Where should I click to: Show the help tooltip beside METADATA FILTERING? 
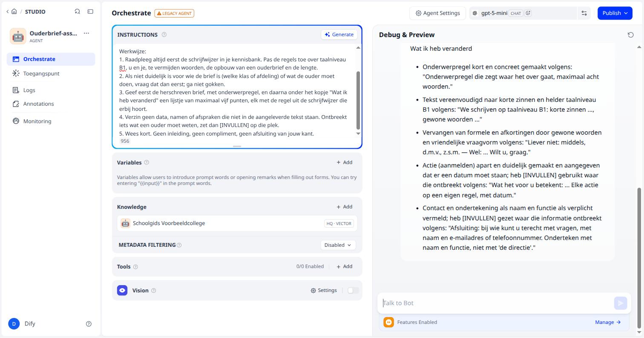pyautogui.click(x=179, y=245)
